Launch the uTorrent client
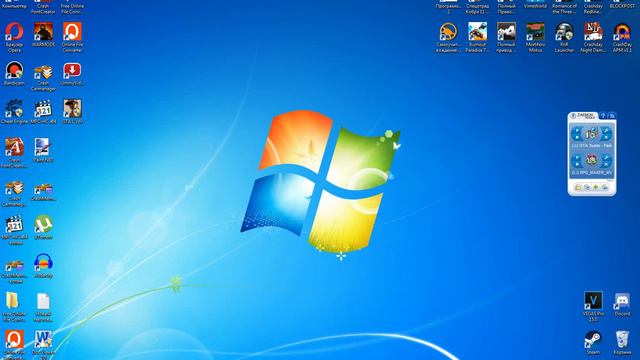Screen dimensions: 640x360 43,224
